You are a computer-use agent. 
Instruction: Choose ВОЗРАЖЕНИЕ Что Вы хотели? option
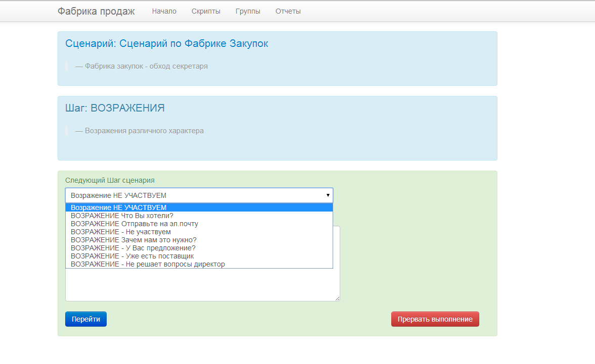(199, 216)
